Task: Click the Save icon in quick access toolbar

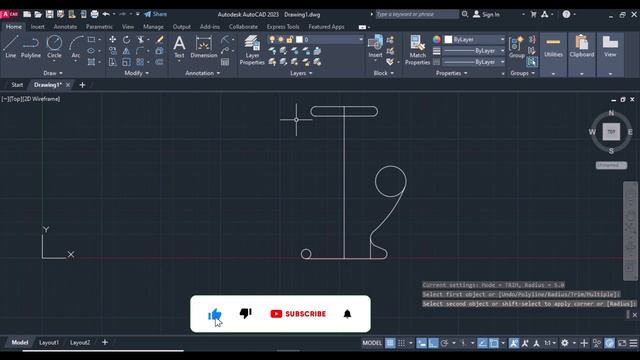Action: click(49, 14)
